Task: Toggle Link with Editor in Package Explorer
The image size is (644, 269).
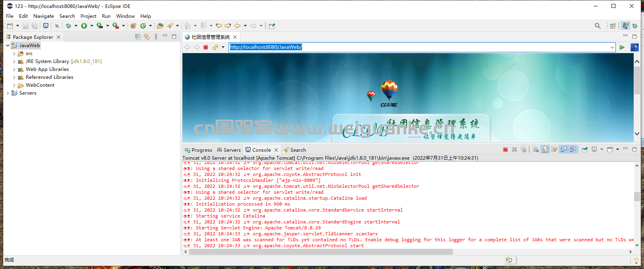Action: pyautogui.click(x=147, y=37)
